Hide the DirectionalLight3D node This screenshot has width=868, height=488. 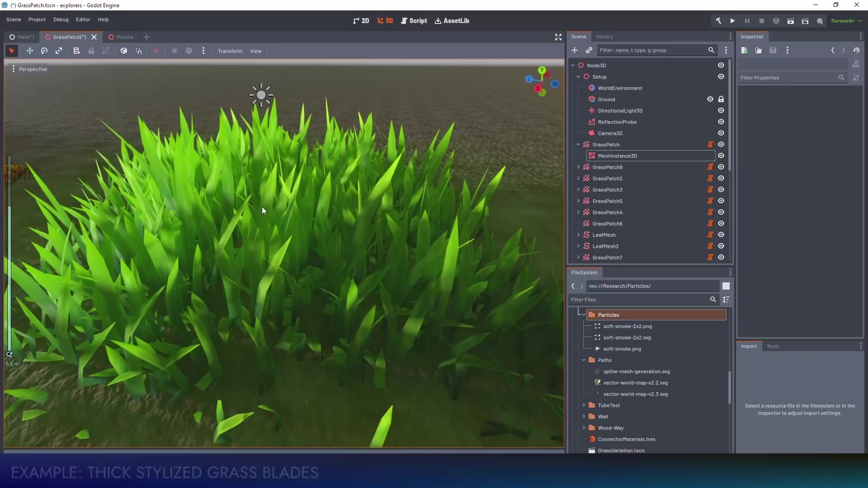pos(721,111)
